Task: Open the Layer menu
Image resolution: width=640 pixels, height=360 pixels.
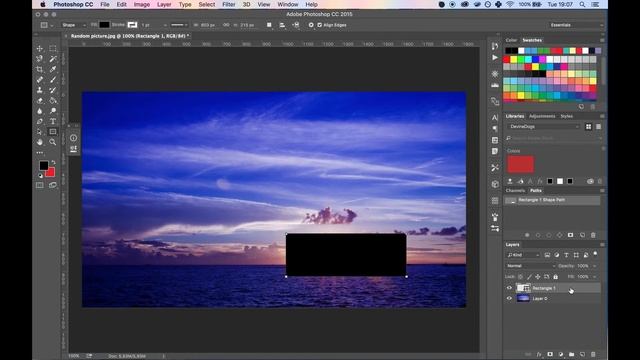Action: pyautogui.click(x=164, y=4)
